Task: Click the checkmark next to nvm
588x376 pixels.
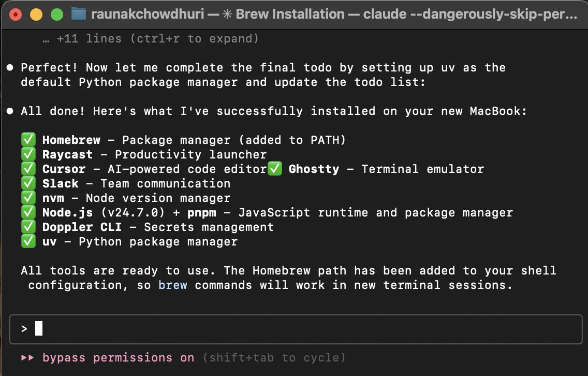Action: (x=28, y=198)
